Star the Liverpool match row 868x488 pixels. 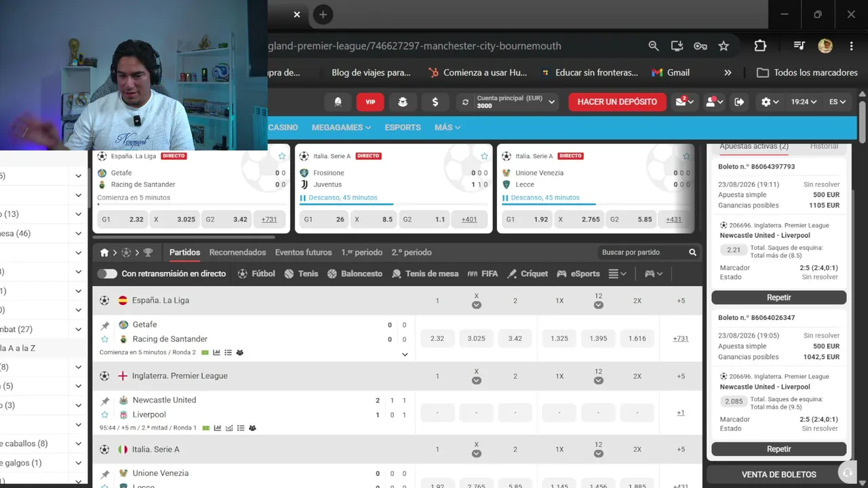pyautogui.click(x=104, y=415)
